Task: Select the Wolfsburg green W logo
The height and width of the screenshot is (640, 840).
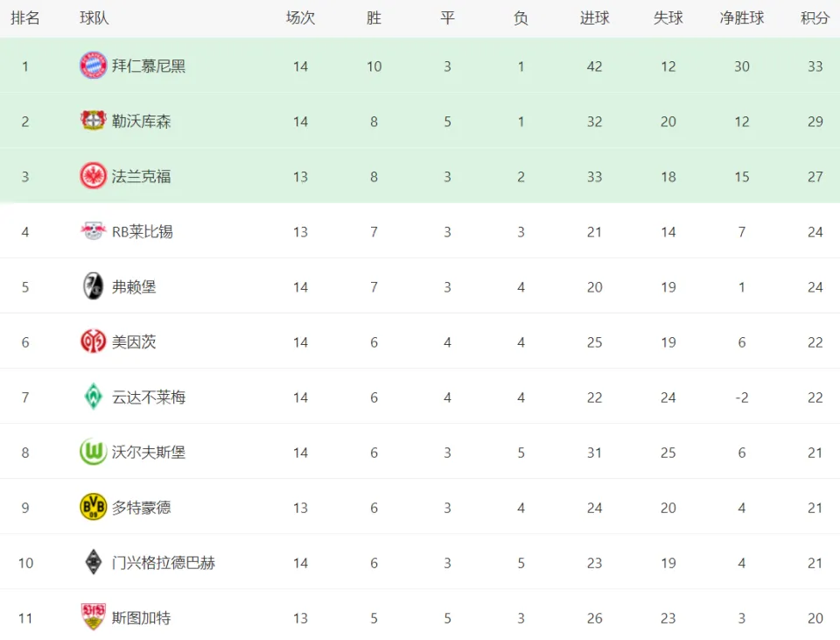Action: [94, 452]
